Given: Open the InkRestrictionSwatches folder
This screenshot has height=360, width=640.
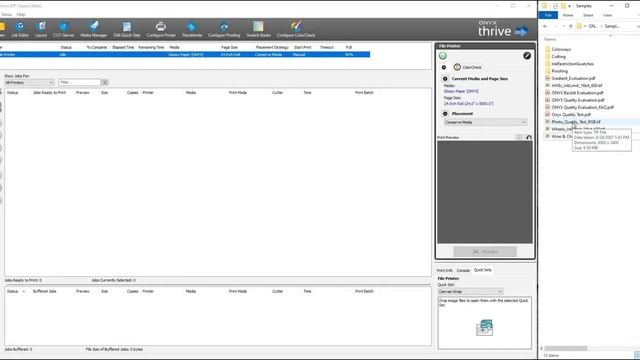Looking at the screenshot, I should pyautogui.click(x=572, y=64).
